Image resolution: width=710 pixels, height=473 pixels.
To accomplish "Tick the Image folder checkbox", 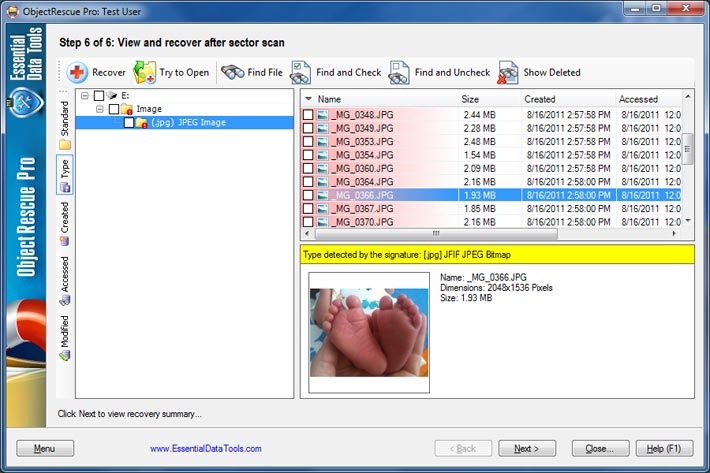I will [114, 109].
